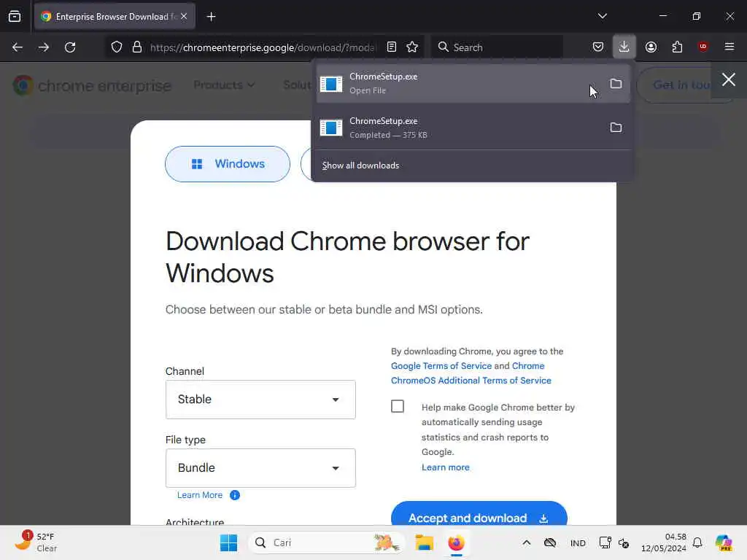Select the Windows platform tab
This screenshot has height=560, width=747.
coord(228,164)
